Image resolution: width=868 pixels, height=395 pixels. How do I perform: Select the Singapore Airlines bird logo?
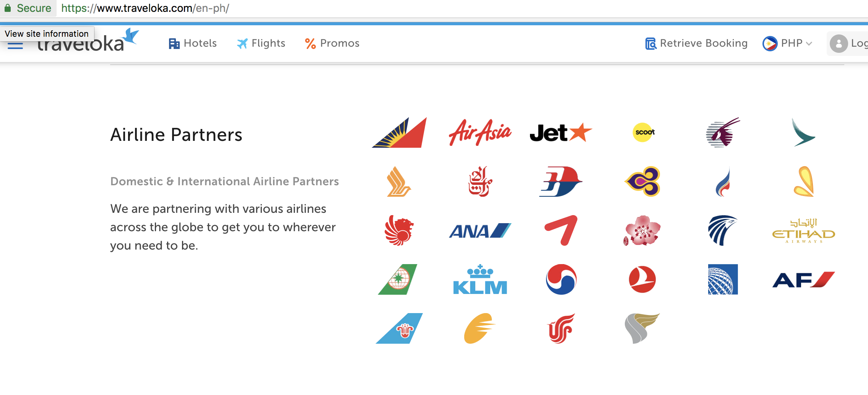pos(399,181)
